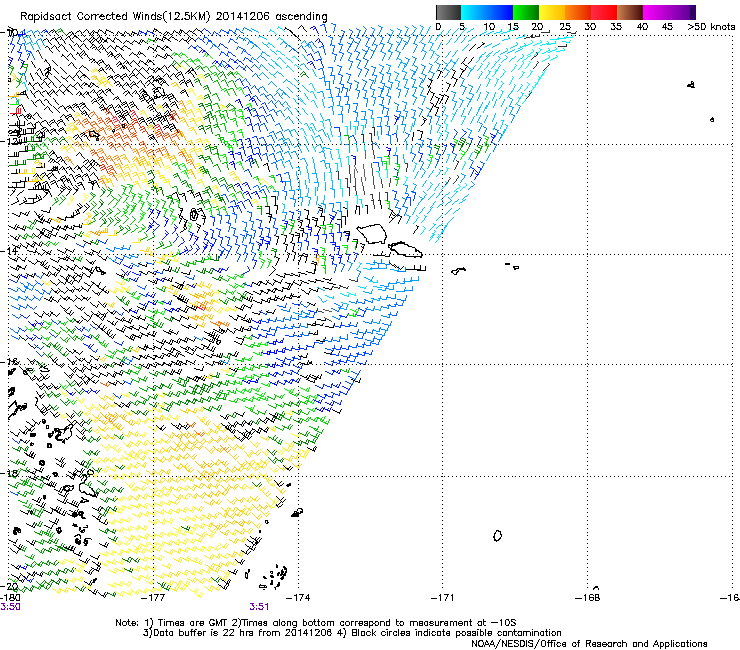Click the '-12' latitude axis label

point(9,141)
